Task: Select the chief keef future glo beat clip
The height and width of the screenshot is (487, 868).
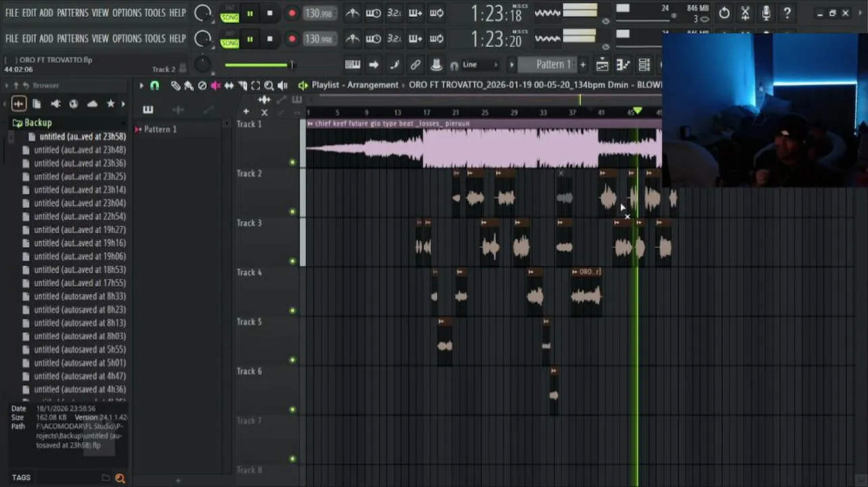Action: pos(484,144)
